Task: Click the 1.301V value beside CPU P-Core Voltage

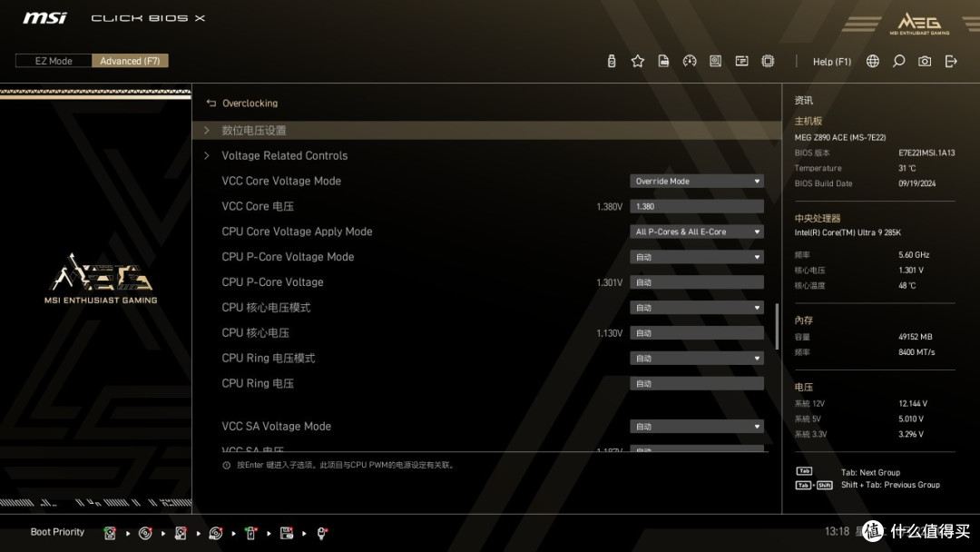Action: tap(610, 282)
